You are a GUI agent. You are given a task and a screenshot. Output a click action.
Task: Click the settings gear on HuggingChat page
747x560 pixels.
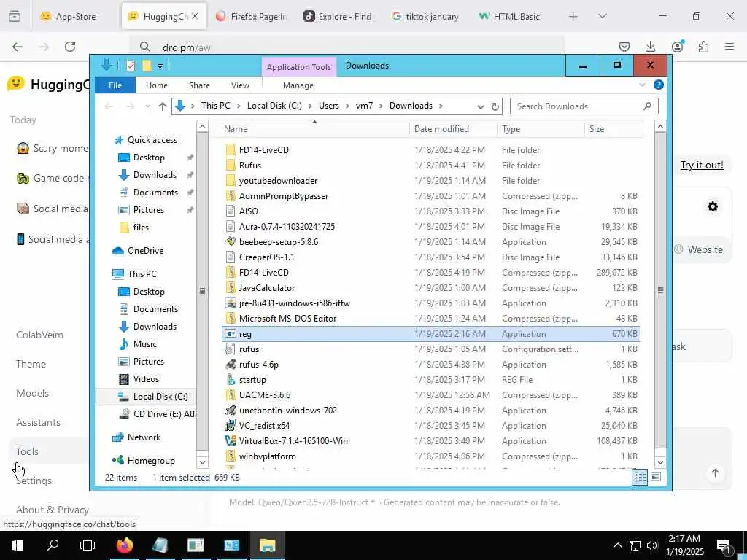(x=713, y=206)
